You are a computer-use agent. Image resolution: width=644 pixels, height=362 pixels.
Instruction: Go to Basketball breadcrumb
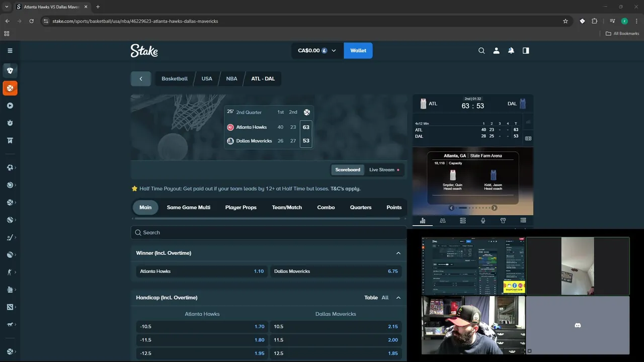click(x=175, y=78)
